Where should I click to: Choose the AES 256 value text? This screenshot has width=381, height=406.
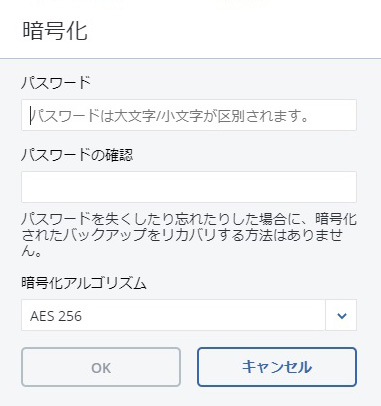56,316
